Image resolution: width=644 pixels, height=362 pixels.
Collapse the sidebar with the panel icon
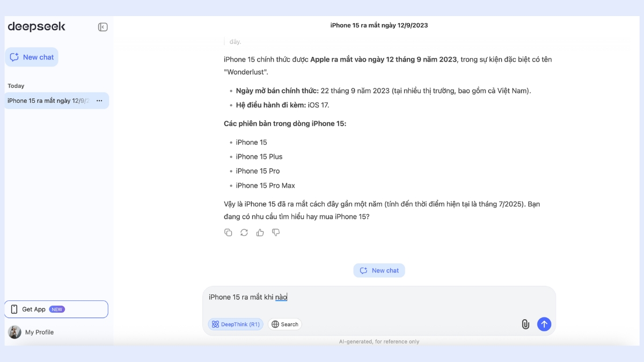point(103,27)
